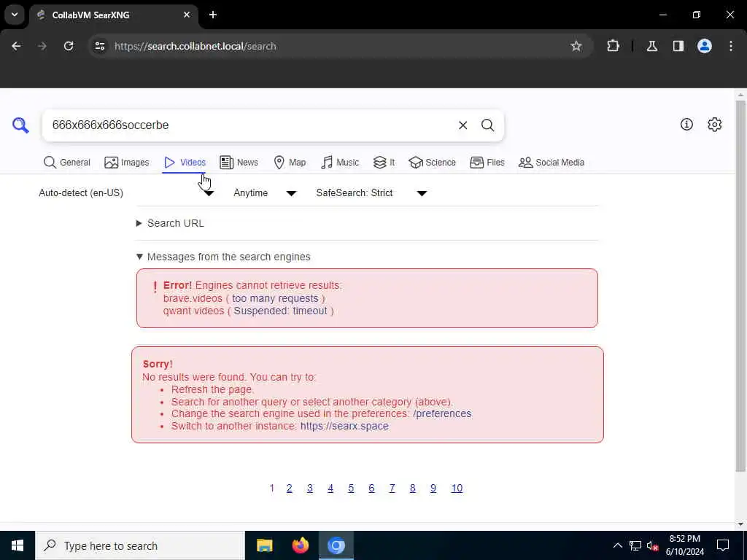
Task: Close the CollabVM SearXNG tab
Action: coord(187,15)
